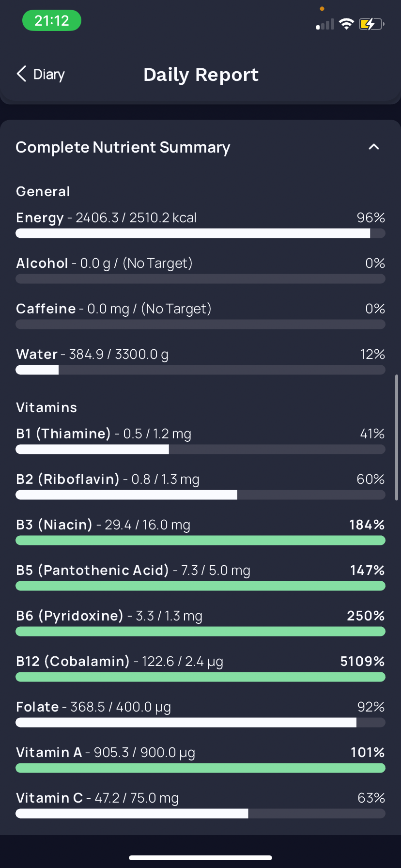Tap the green 21:12 time indicator

(52, 21)
